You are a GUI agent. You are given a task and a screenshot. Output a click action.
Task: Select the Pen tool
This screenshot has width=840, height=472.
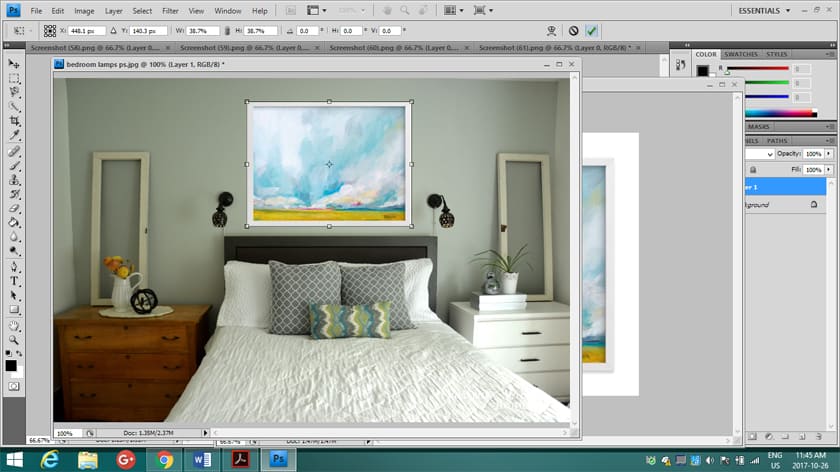[x=14, y=267]
